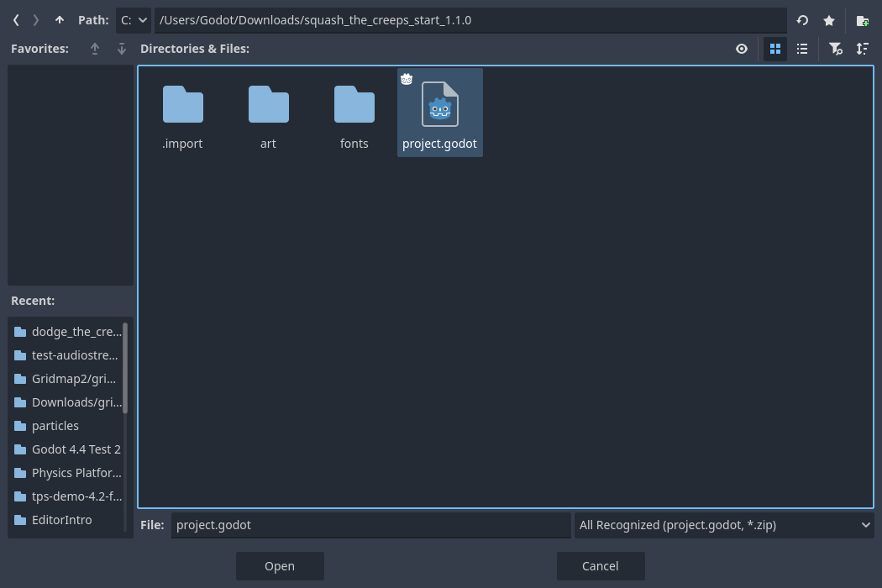Click inside the File name field

(370, 524)
